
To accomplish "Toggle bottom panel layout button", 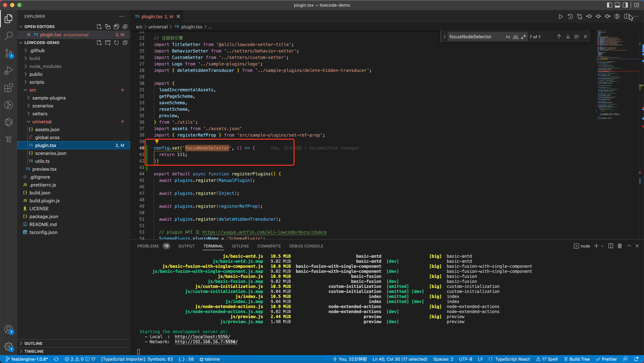I will (x=618, y=5).
